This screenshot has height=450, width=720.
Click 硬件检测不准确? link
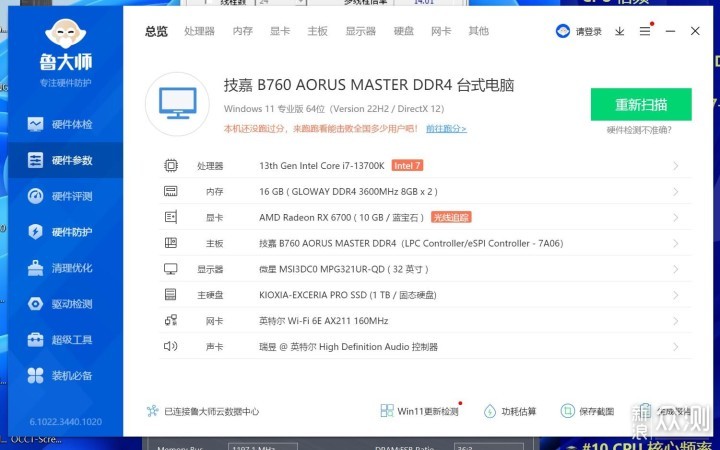point(639,130)
